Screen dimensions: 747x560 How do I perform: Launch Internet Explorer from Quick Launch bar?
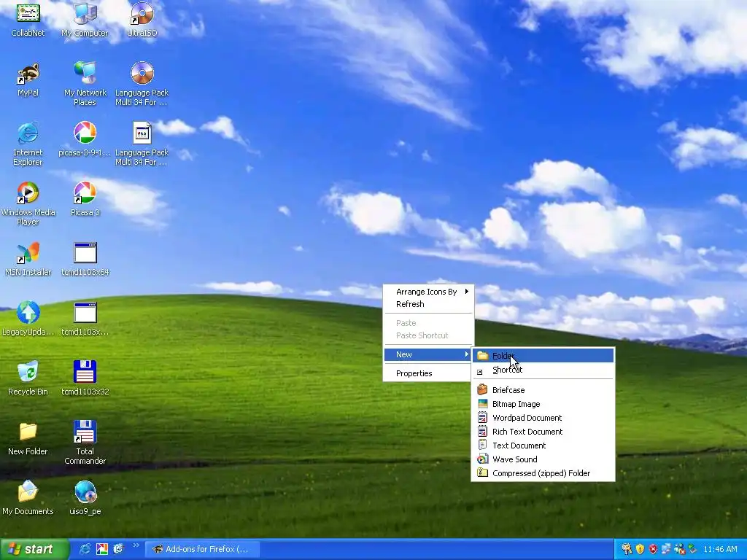pos(85,549)
